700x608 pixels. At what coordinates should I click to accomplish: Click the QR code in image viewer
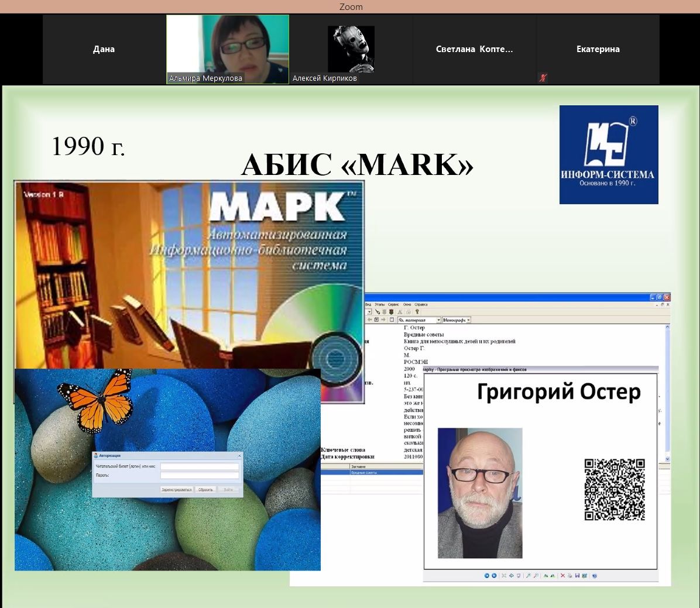(615, 489)
